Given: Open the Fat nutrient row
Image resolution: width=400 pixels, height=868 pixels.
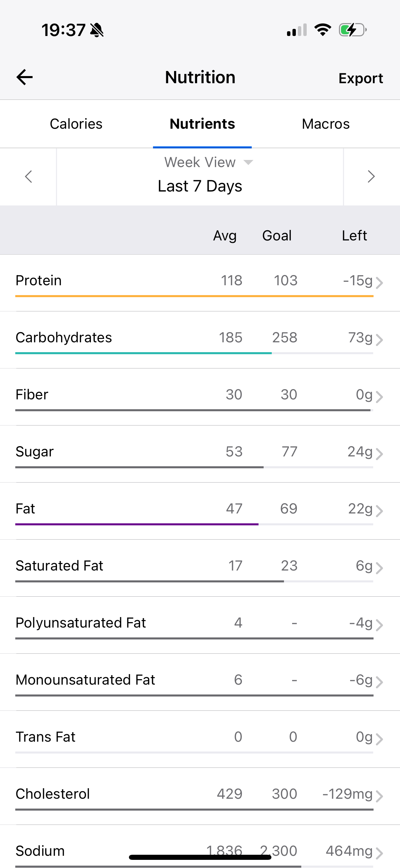Looking at the screenshot, I should click(136, 509).
